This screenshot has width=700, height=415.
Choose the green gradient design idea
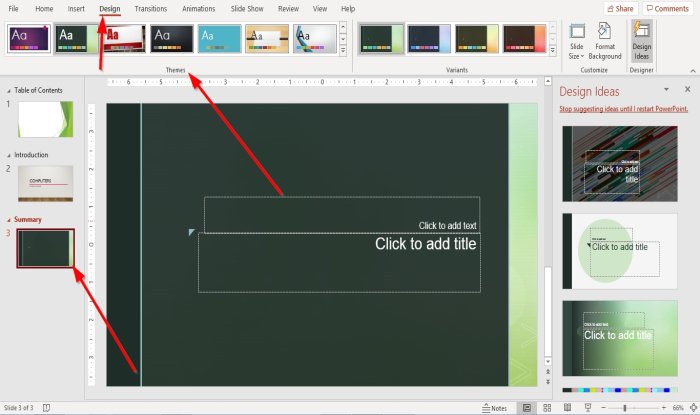tap(620, 338)
